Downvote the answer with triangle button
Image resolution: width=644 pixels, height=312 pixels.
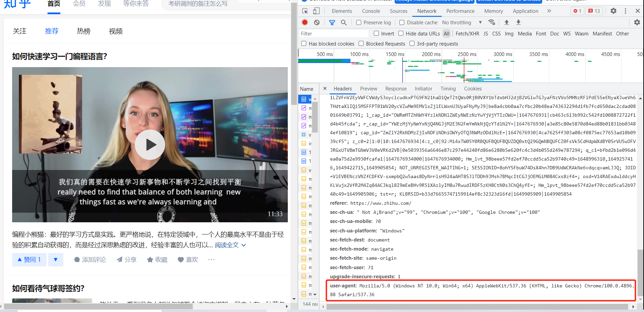(56, 259)
